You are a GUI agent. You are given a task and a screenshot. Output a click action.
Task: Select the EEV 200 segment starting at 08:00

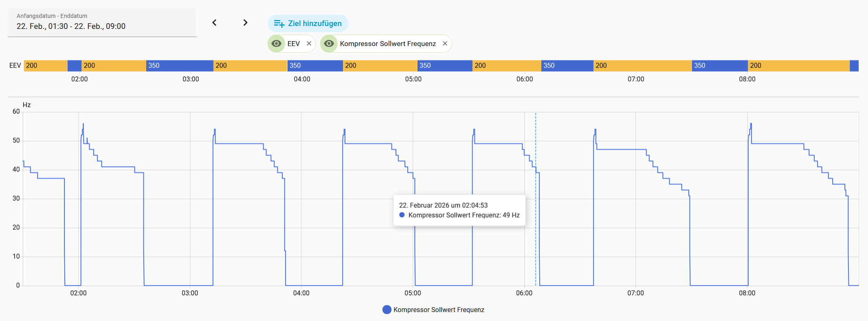pyautogui.click(x=798, y=66)
